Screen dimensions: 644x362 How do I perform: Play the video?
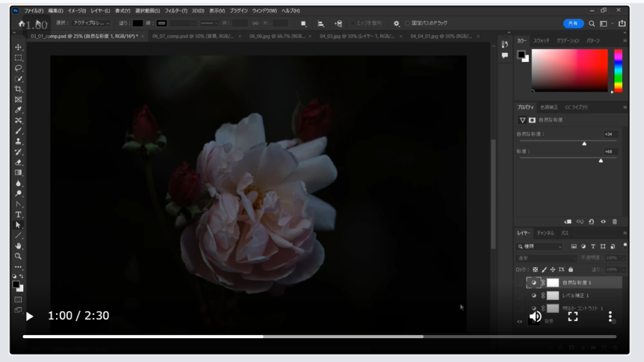pos(30,317)
